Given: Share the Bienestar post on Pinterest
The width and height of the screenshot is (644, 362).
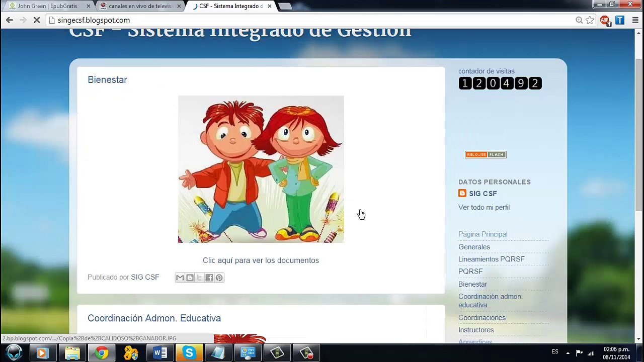Looking at the screenshot, I should pos(219,278).
